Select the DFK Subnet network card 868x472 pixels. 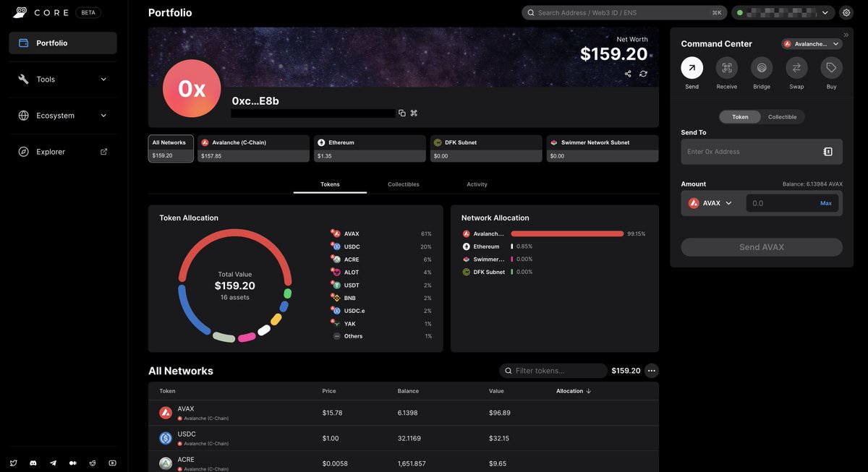coord(486,148)
